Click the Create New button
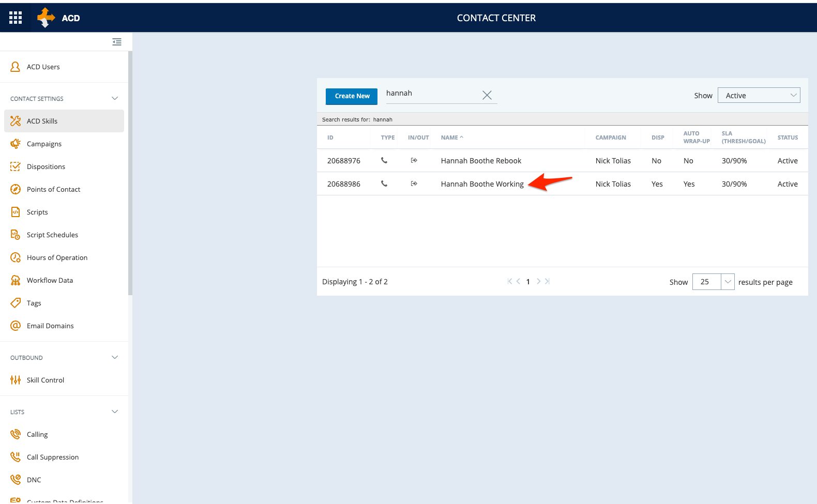817x504 pixels. pyautogui.click(x=352, y=96)
